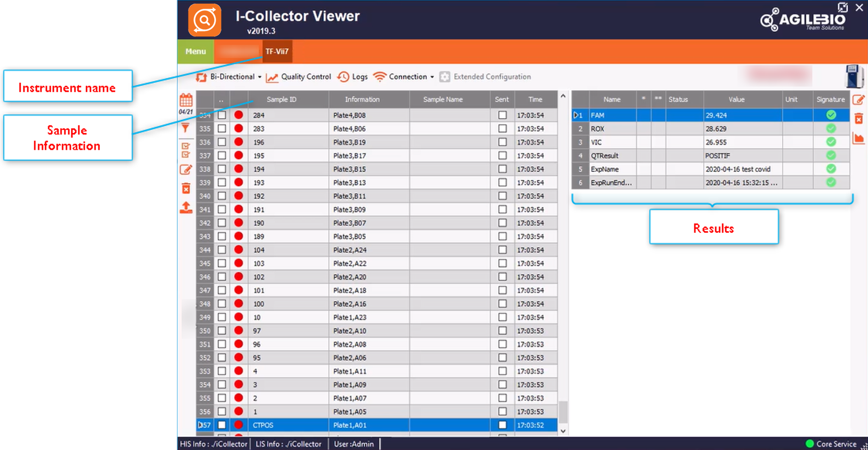Toggle the Sent checkbox for sample 100
This screenshot has height=450, width=868.
[502, 304]
